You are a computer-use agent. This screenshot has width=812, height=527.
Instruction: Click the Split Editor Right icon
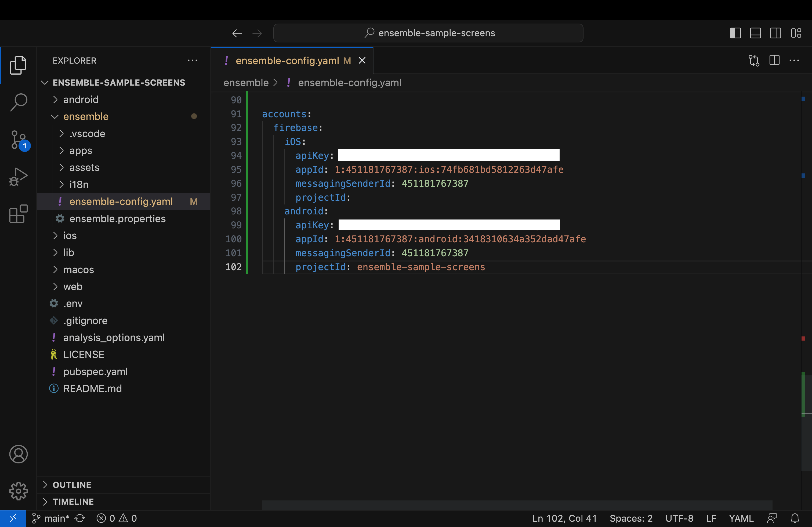coord(775,60)
